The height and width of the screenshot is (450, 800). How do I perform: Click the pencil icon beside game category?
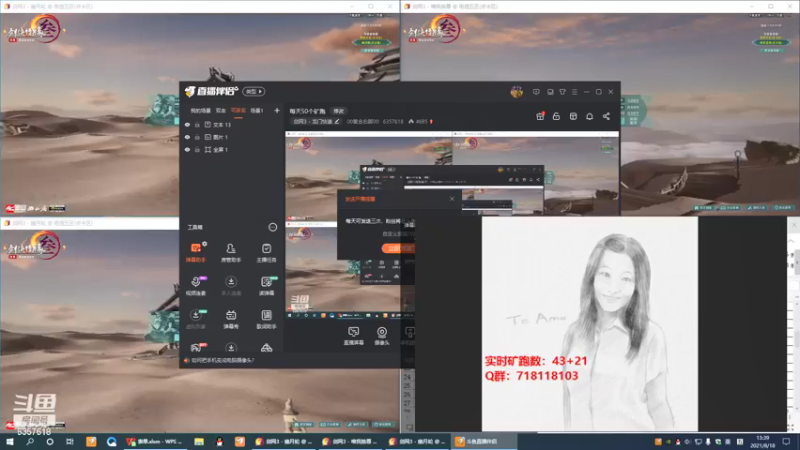(337, 121)
